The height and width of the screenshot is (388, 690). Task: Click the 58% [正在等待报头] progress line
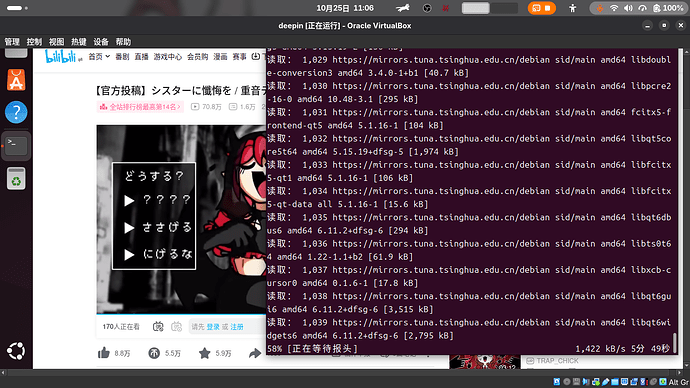click(x=312, y=349)
